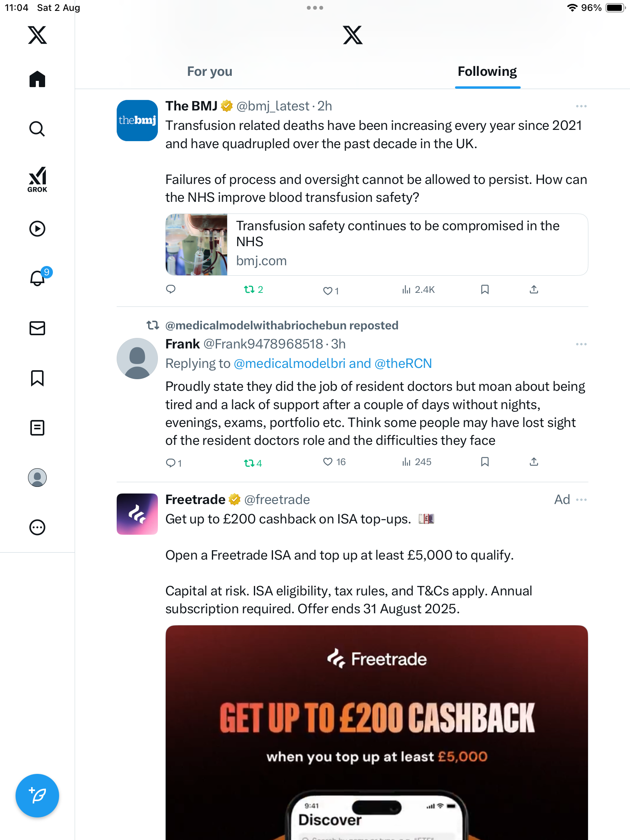This screenshot has width=630, height=840.
Task: Share Frank's post via share icon
Action: (x=534, y=462)
